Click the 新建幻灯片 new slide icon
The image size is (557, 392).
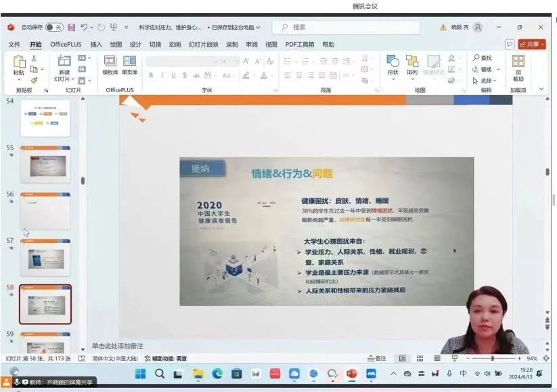[64, 64]
